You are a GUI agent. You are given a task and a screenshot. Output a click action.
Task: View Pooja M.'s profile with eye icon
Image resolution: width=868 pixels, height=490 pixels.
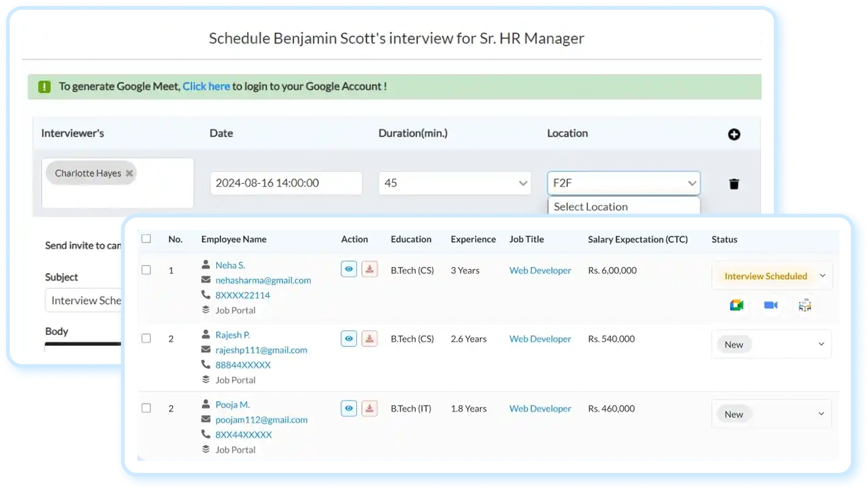[348, 408]
